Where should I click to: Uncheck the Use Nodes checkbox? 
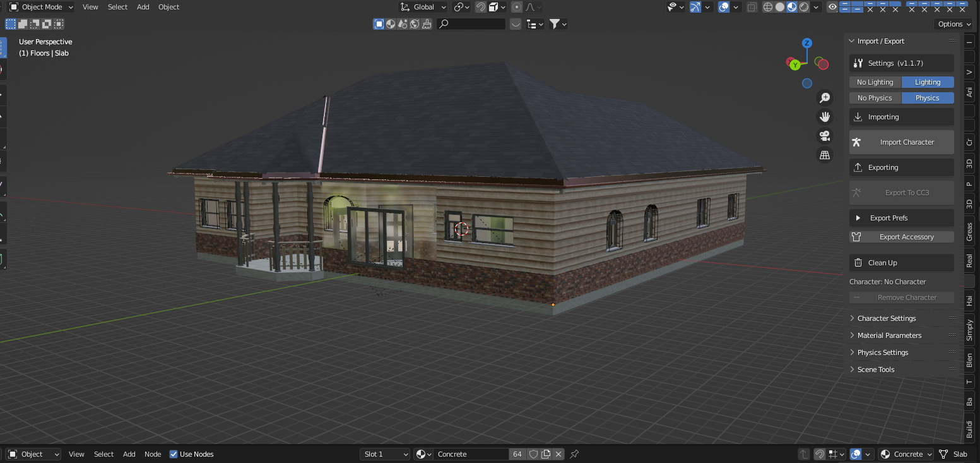point(174,454)
